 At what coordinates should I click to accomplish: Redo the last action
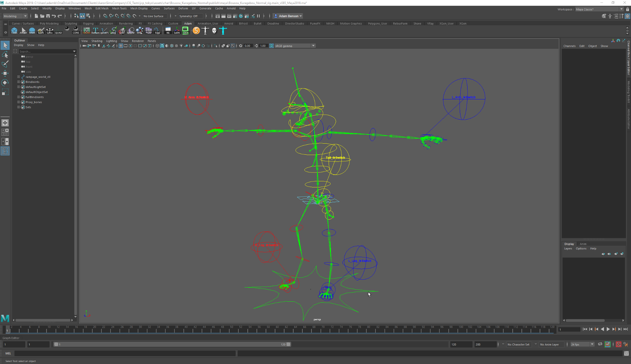tap(60, 16)
